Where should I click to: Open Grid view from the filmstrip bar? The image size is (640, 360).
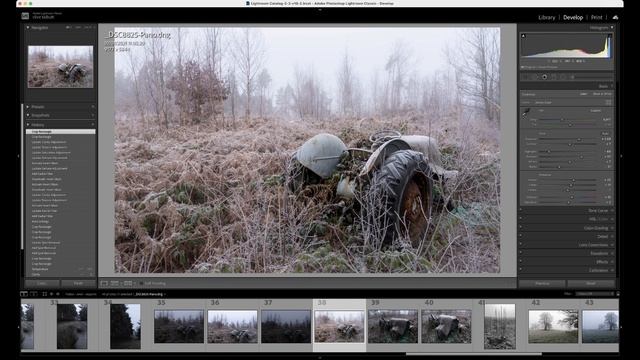click(44, 294)
